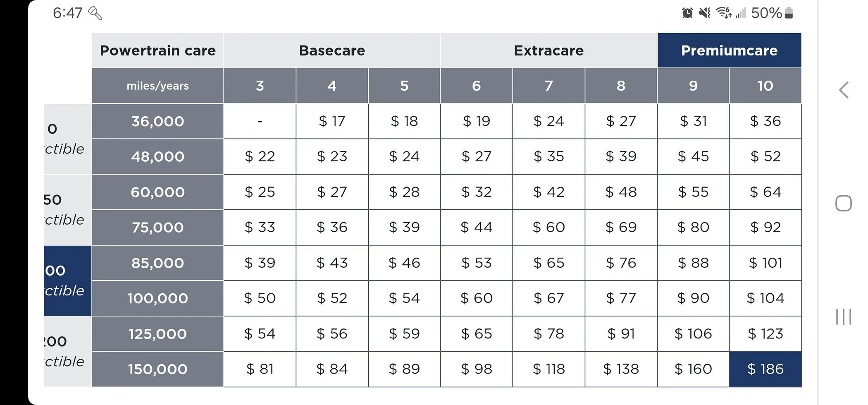Image resolution: width=868 pixels, height=405 pixels.
Task: Choose the $ 104 price cell
Action: tap(765, 298)
